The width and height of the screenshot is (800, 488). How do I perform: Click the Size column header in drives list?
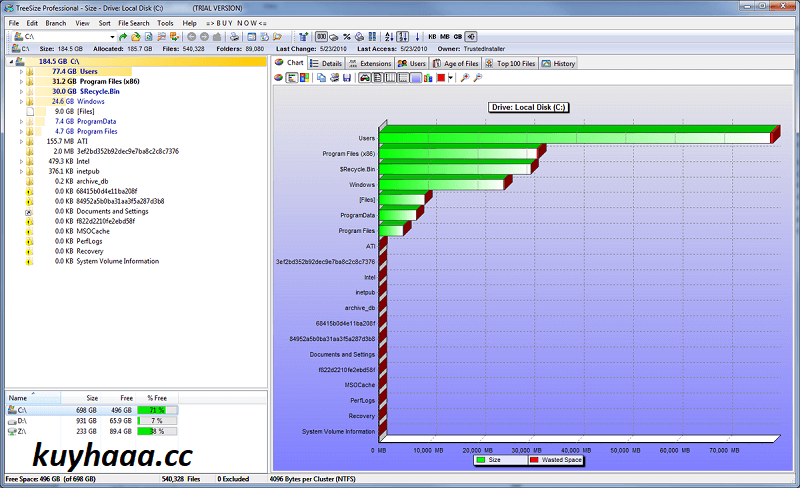tap(80, 398)
